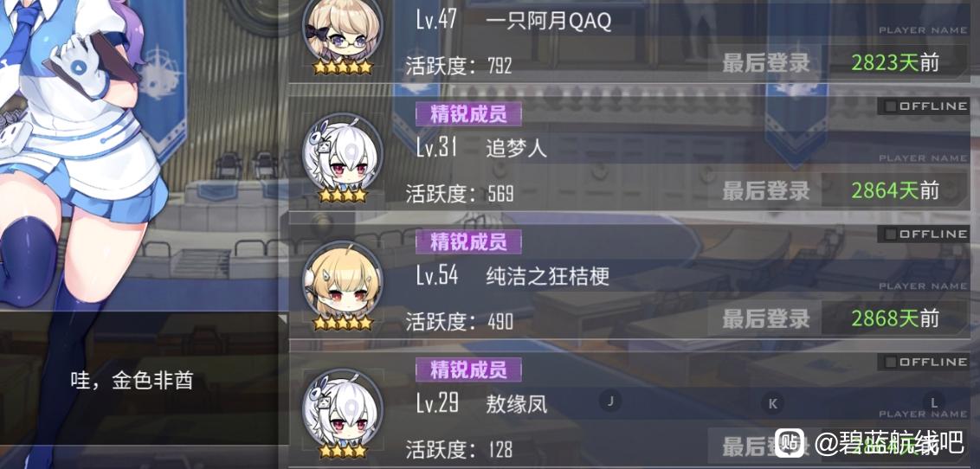Click the 2823天前 last login label
The height and width of the screenshot is (469, 980).
pos(895,62)
